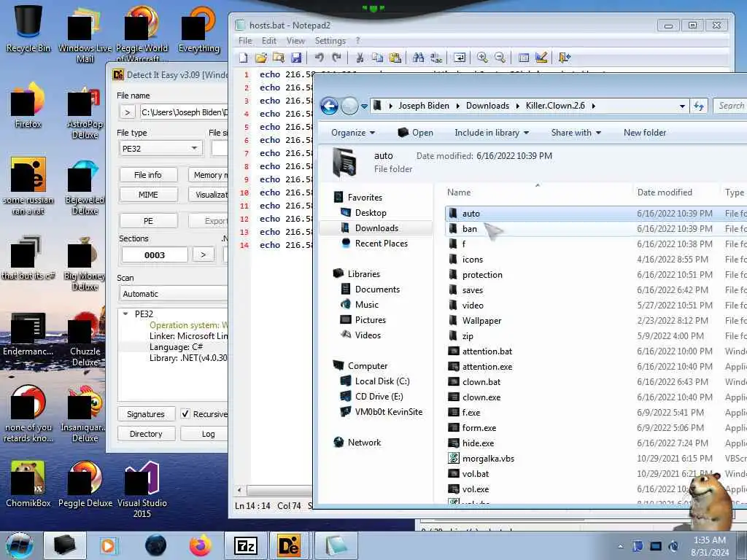Select Local Disk (C:) in navigation pane
This screenshot has width=747, height=560.
pos(382,381)
